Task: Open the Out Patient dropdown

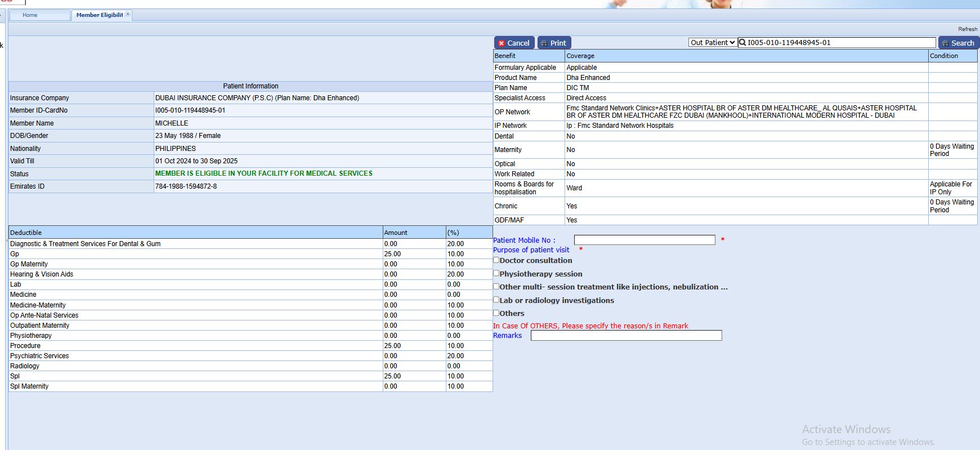Action: point(713,42)
